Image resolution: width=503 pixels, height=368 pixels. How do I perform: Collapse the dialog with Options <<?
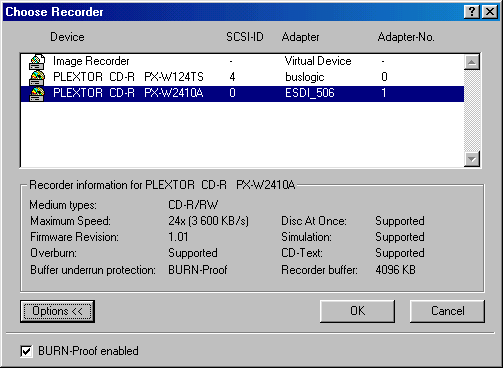(x=57, y=311)
